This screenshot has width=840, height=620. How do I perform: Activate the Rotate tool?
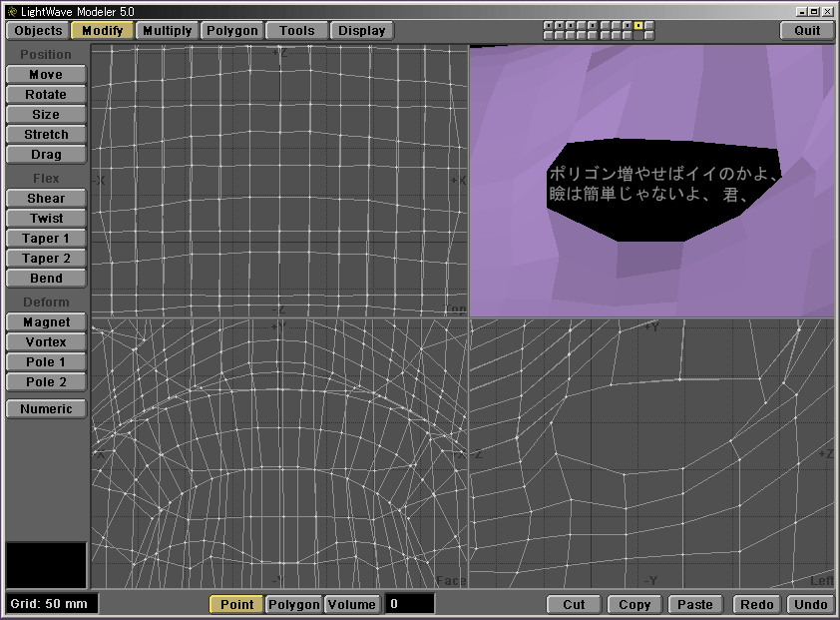point(46,95)
